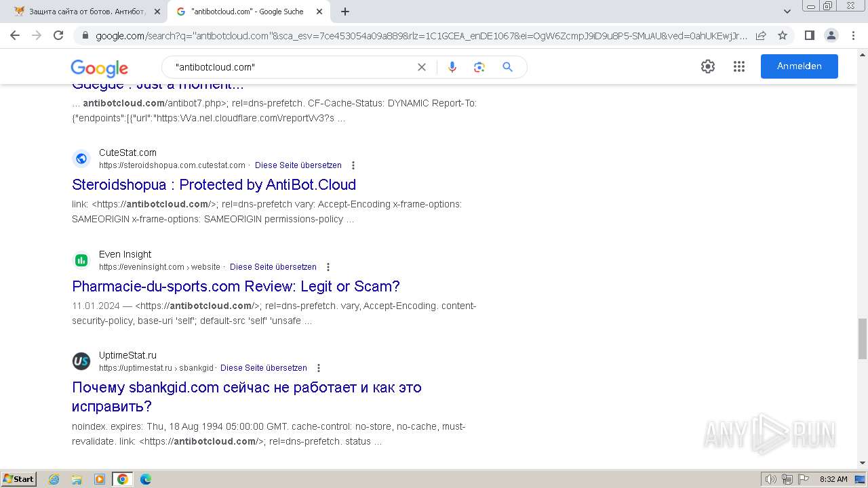Open a new browser tab
Screen dimensions: 868x488
[x=345, y=12]
